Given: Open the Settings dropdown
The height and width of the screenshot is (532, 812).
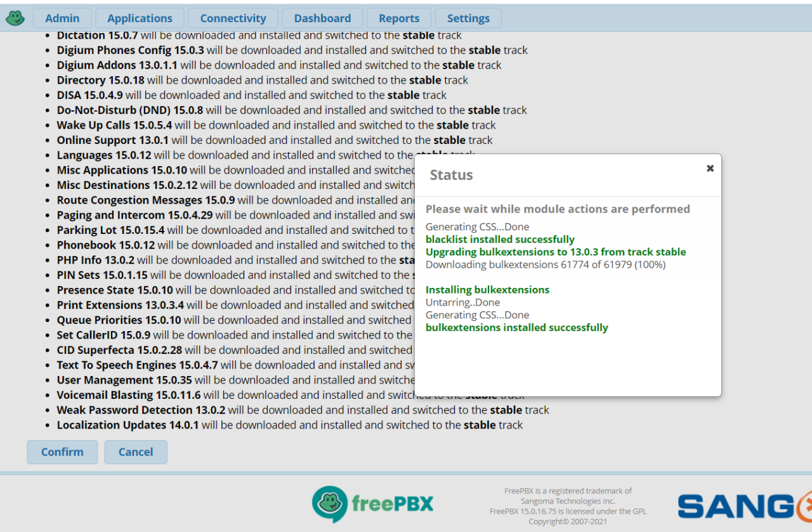Looking at the screenshot, I should [468, 18].
